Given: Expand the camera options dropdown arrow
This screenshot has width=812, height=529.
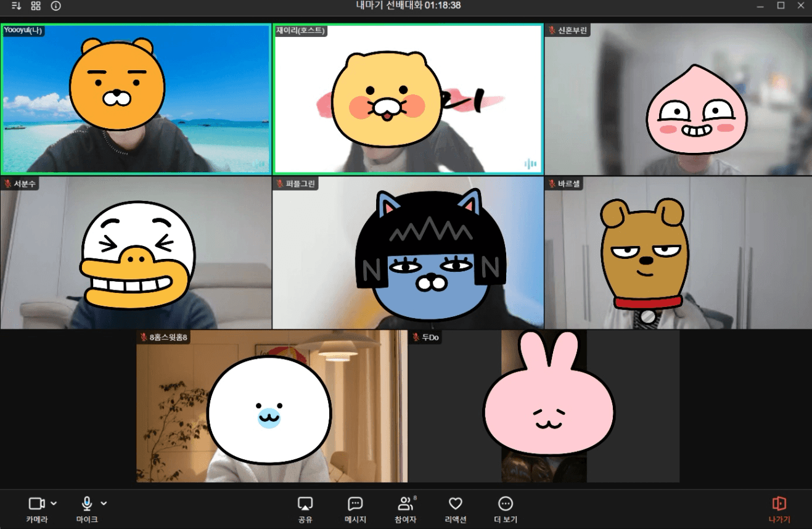Looking at the screenshot, I should coord(54,503).
